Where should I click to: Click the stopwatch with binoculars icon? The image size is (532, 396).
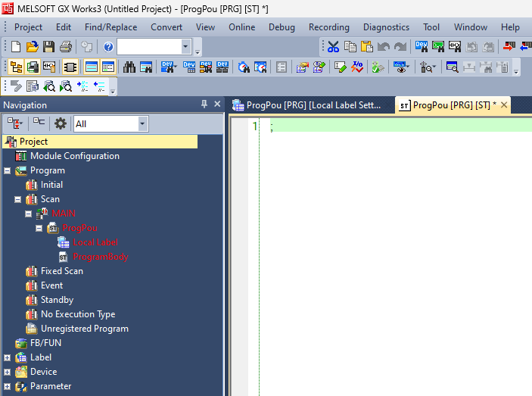coord(244,67)
